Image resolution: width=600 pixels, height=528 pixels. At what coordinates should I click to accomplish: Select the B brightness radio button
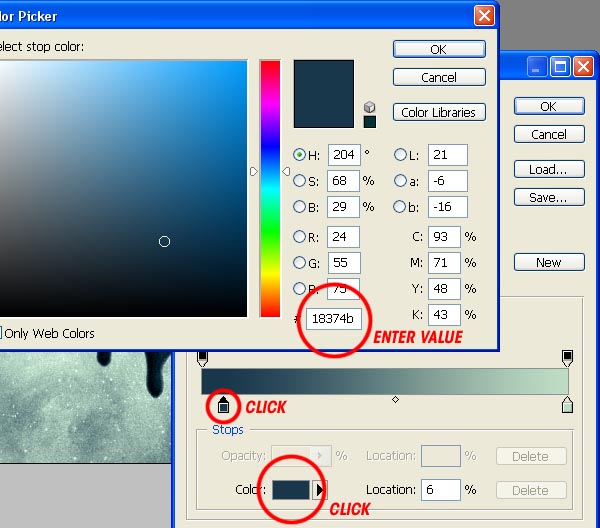[x=299, y=207]
